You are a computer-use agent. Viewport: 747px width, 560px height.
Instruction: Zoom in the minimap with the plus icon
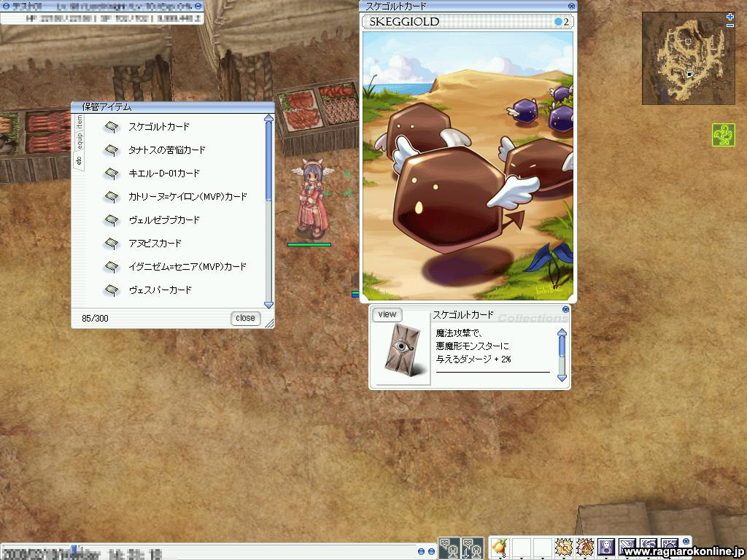pos(730,17)
